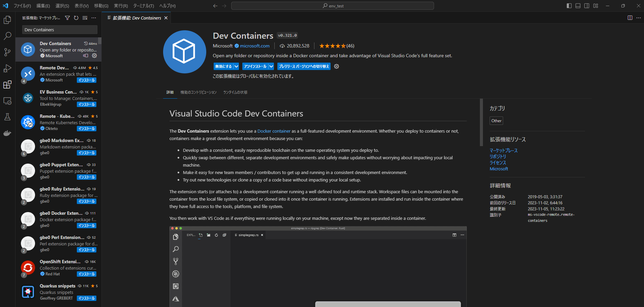Open the Source Control view

(x=7, y=52)
